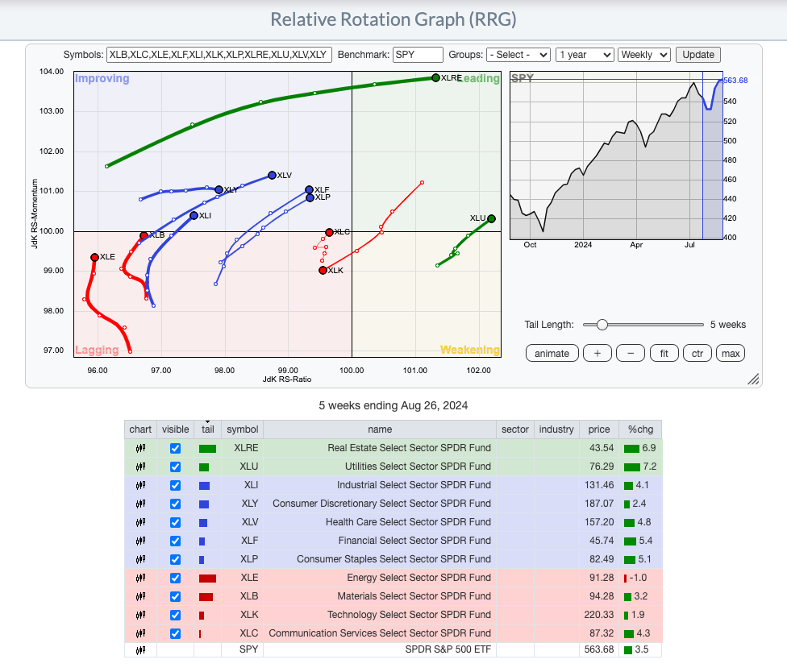
Task: Click the XLC marker on the graph
Action: tap(329, 232)
